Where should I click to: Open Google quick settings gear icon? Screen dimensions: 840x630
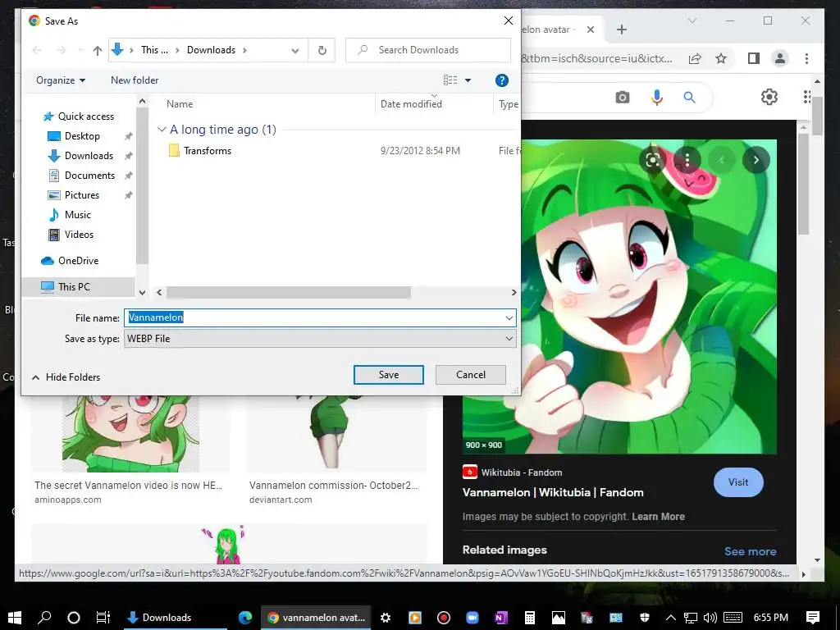(x=769, y=97)
